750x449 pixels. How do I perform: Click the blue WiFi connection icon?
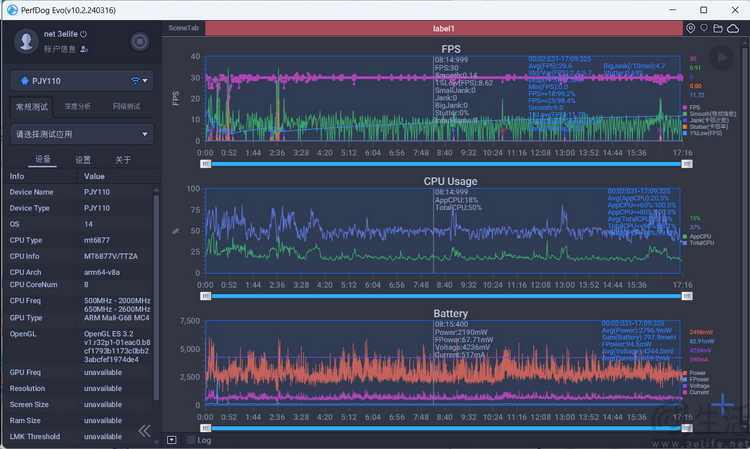(x=135, y=81)
